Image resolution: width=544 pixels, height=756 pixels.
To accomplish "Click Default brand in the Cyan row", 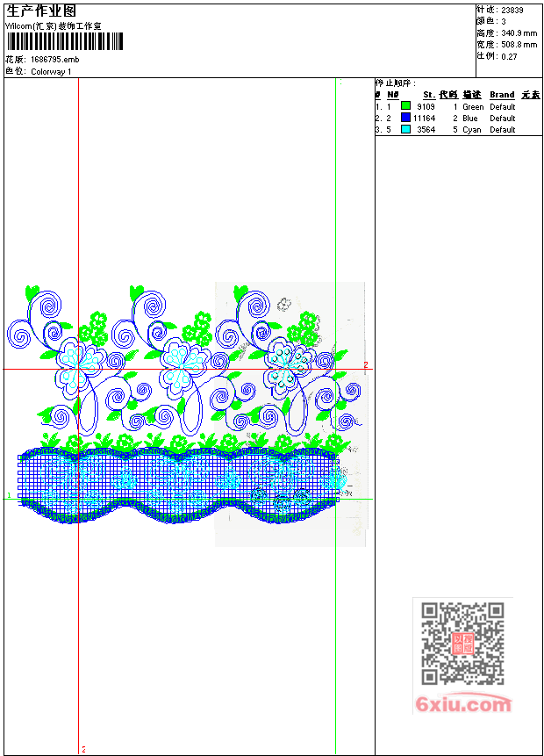I will tap(503, 130).
